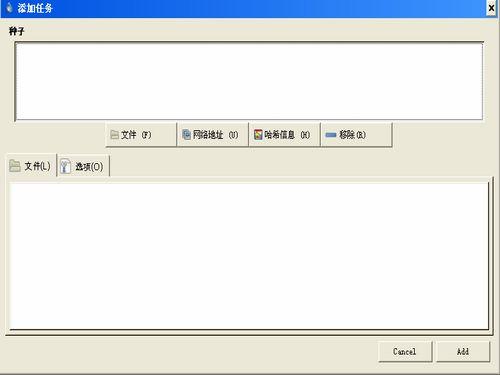
Task: Click the blue minus icon beside 移除 (R)
Action: (331, 135)
